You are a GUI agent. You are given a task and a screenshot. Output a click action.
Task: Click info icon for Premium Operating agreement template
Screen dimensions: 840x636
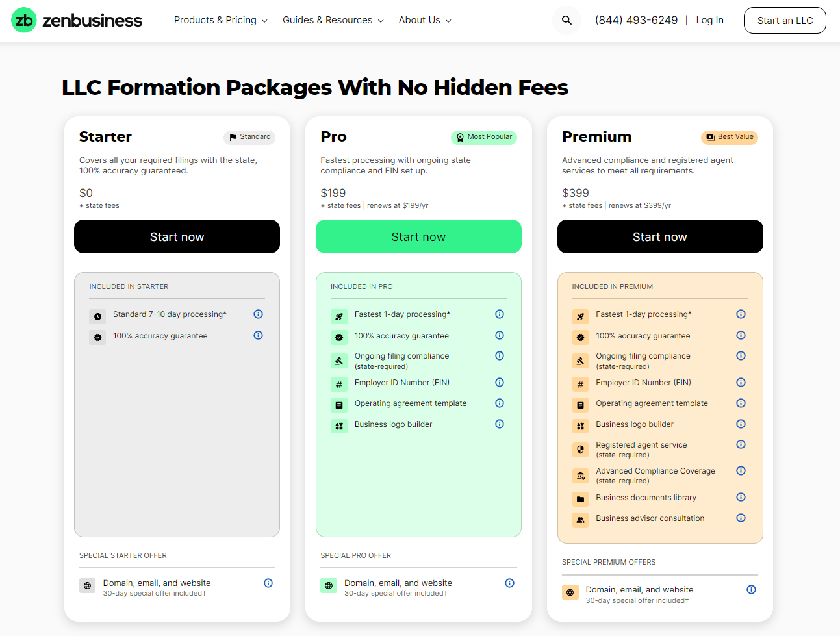(741, 403)
